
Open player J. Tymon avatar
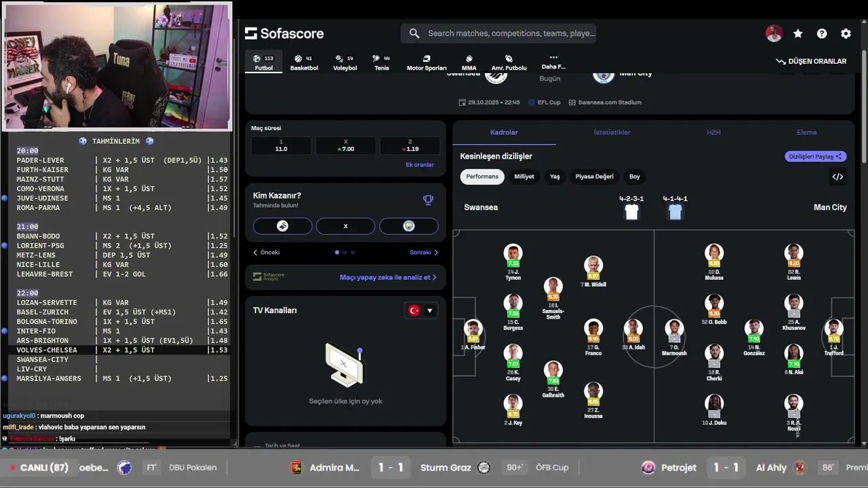(513, 253)
